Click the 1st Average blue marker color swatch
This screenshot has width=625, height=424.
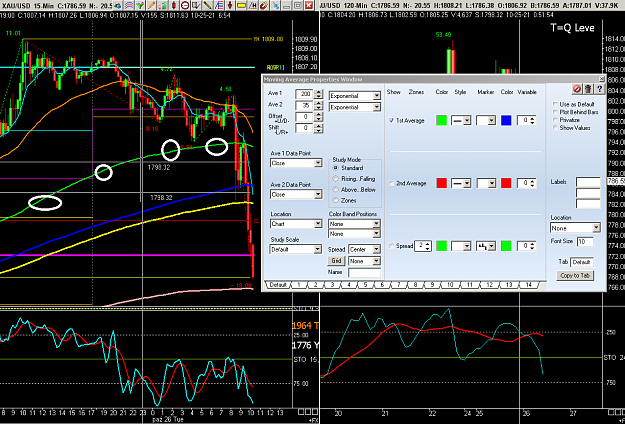coord(506,120)
